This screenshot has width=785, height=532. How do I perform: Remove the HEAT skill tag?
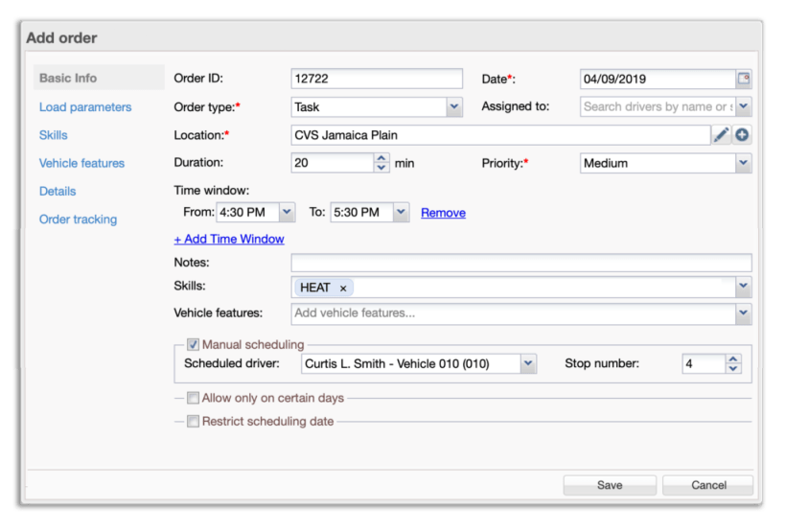coord(343,288)
